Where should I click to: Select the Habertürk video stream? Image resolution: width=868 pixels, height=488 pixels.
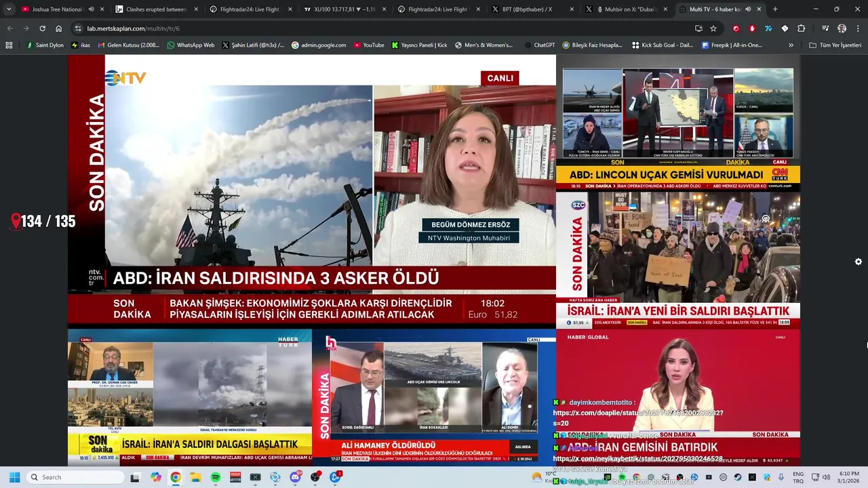(190, 398)
